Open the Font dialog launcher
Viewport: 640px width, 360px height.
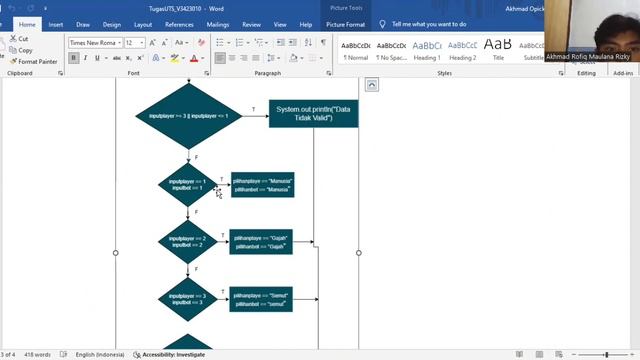coord(207,73)
